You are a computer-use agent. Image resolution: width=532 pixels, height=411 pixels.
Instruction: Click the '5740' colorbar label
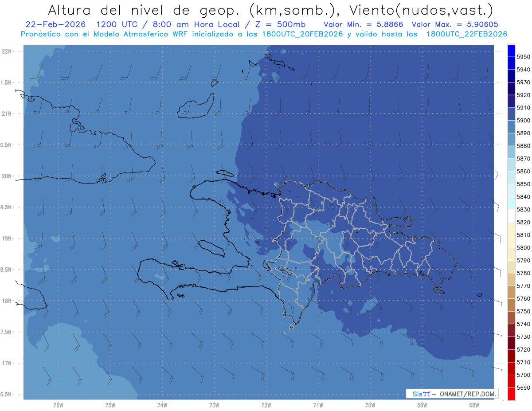[x=523, y=324]
